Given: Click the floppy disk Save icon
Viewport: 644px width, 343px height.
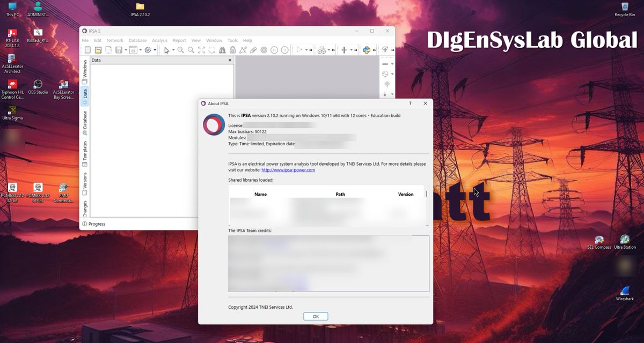Looking at the screenshot, I should tap(119, 50).
